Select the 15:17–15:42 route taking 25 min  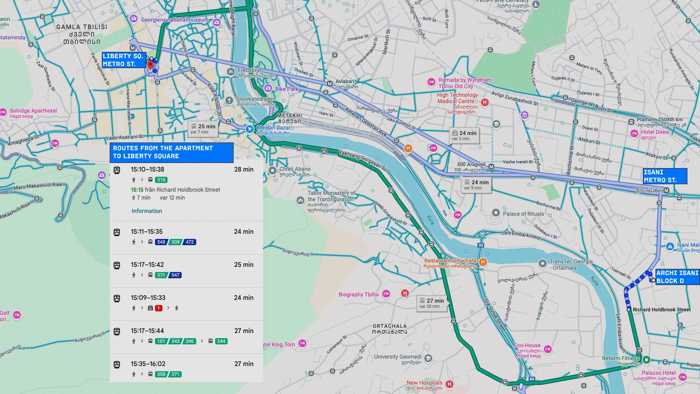tap(186, 271)
